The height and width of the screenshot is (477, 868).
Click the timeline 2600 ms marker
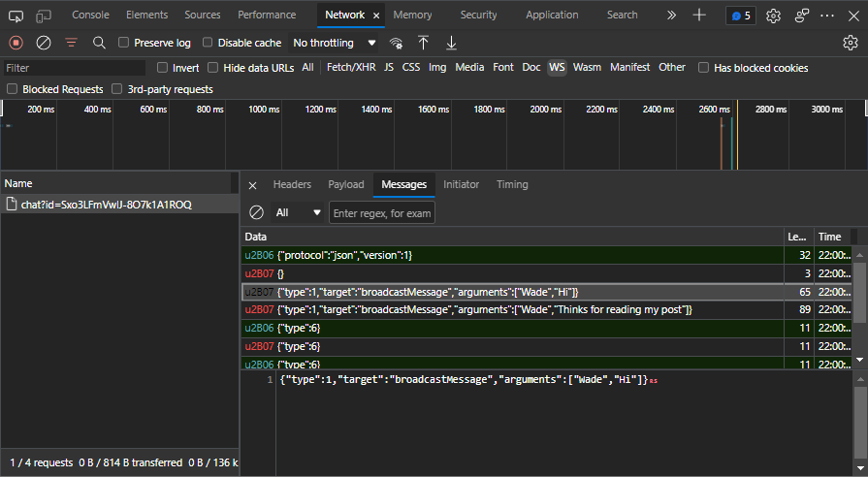click(x=714, y=109)
